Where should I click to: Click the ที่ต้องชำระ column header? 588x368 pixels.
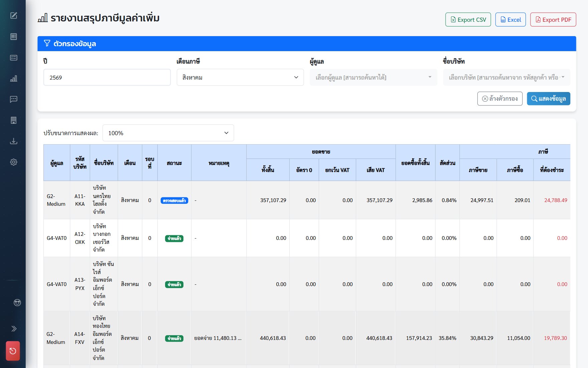click(552, 170)
